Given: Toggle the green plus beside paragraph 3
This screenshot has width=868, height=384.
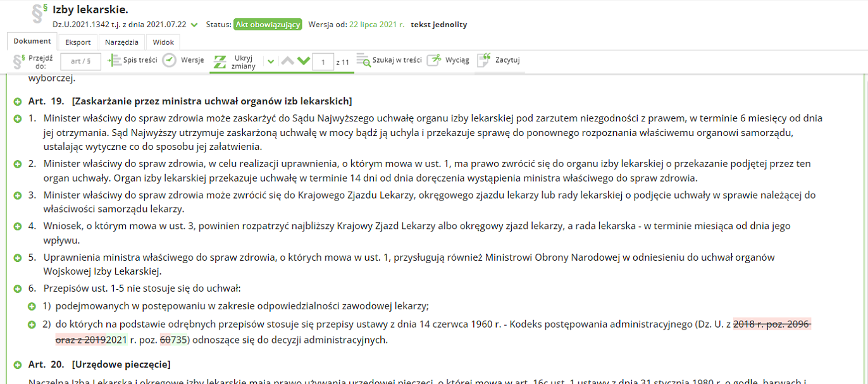Looking at the screenshot, I should click(18, 195).
